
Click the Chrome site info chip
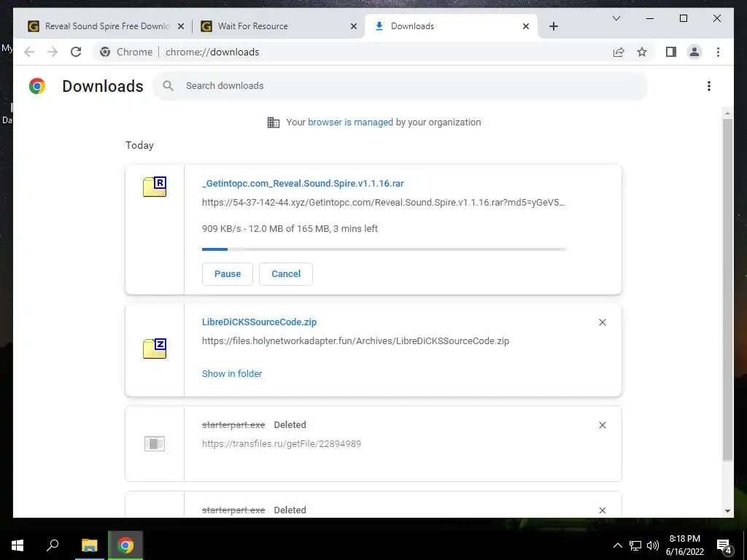point(125,52)
